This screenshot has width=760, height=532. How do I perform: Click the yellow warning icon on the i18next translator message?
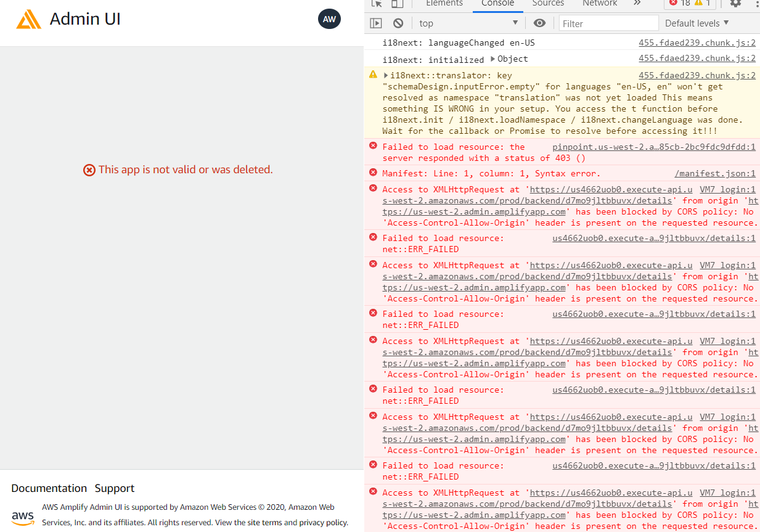(373, 75)
